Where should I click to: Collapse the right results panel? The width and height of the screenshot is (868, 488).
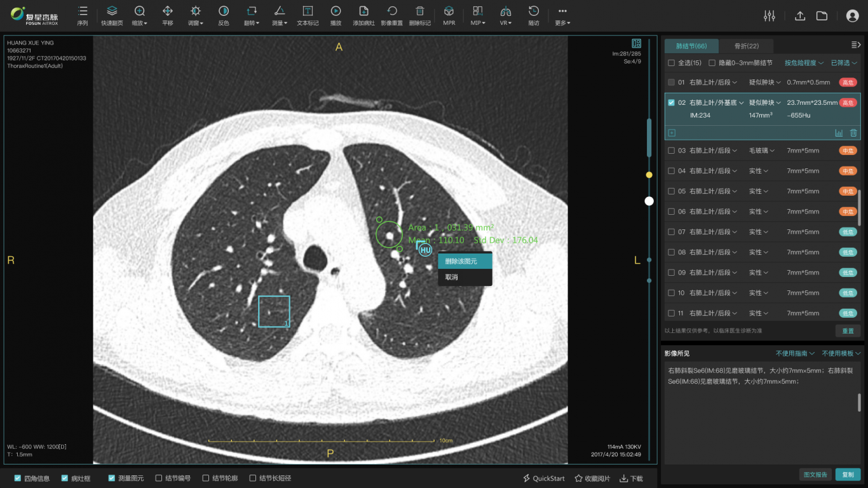click(x=855, y=44)
